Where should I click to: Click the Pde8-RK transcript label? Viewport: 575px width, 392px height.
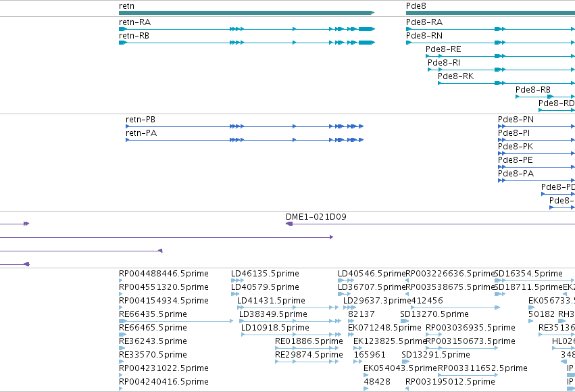tap(455, 76)
